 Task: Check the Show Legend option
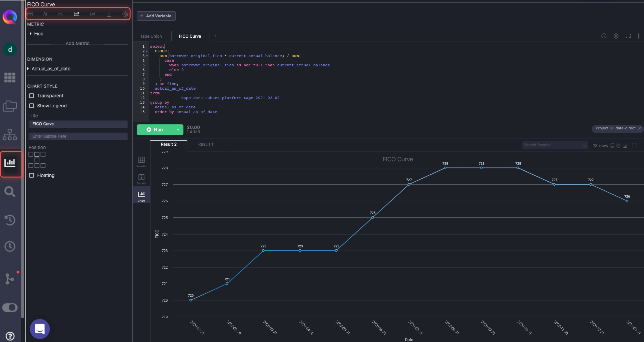(x=32, y=106)
